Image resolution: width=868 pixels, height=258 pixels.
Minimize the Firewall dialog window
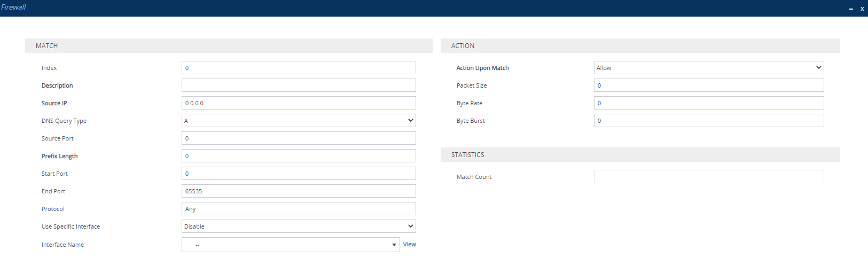851,9
